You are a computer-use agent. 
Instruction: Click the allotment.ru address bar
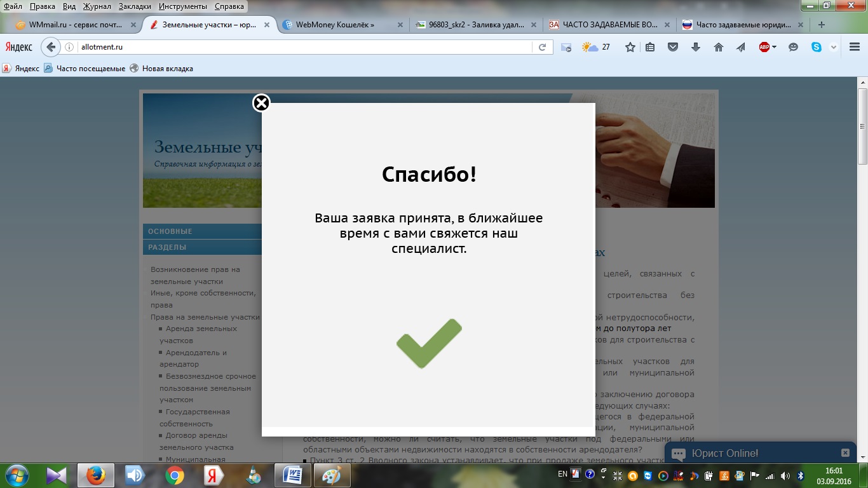pyautogui.click(x=305, y=47)
